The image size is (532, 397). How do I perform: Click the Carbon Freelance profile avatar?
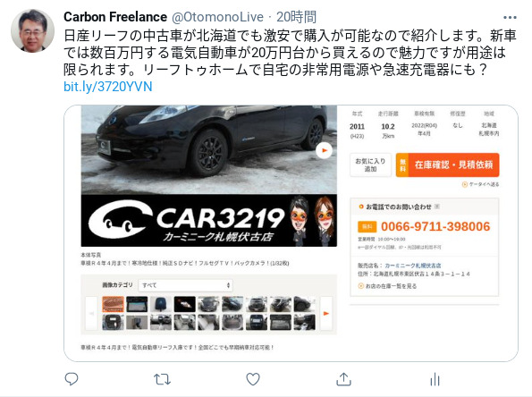click(33, 30)
